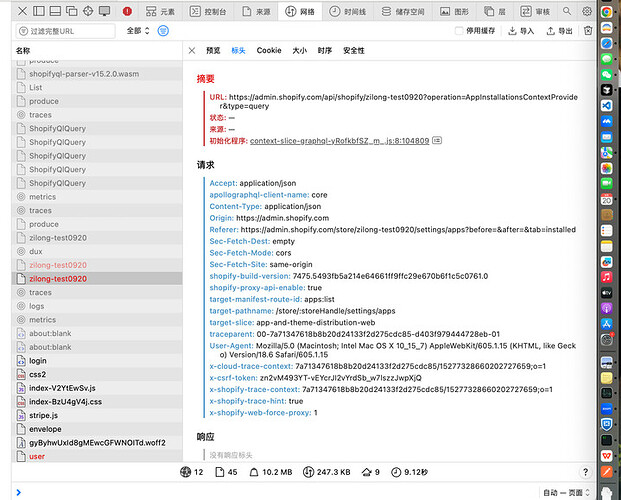This screenshot has height=500, width=621.
Task: Detach the inspector into a separate window
Action: (x=72, y=11)
